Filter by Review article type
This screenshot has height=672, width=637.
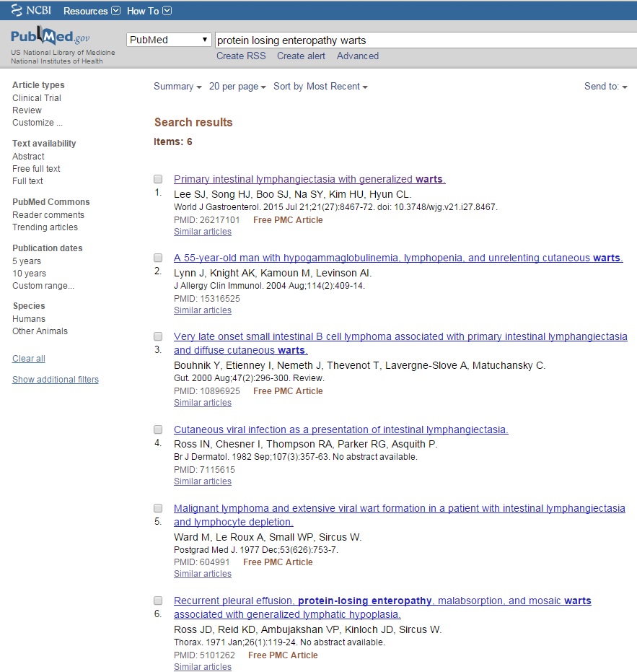[x=27, y=110]
